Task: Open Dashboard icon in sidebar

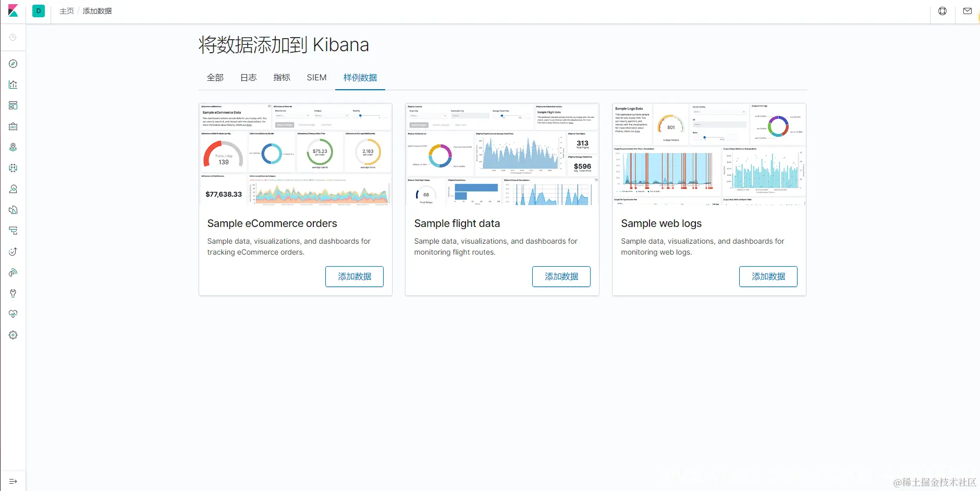Action: [x=13, y=105]
